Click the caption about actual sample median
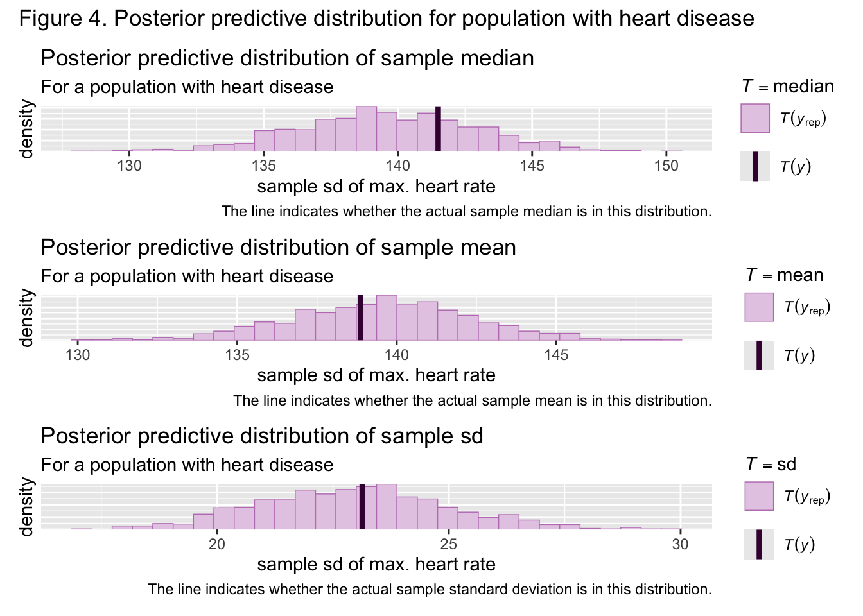The width and height of the screenshot is (863, 616). pyautogui.click(x=466, y=211)
